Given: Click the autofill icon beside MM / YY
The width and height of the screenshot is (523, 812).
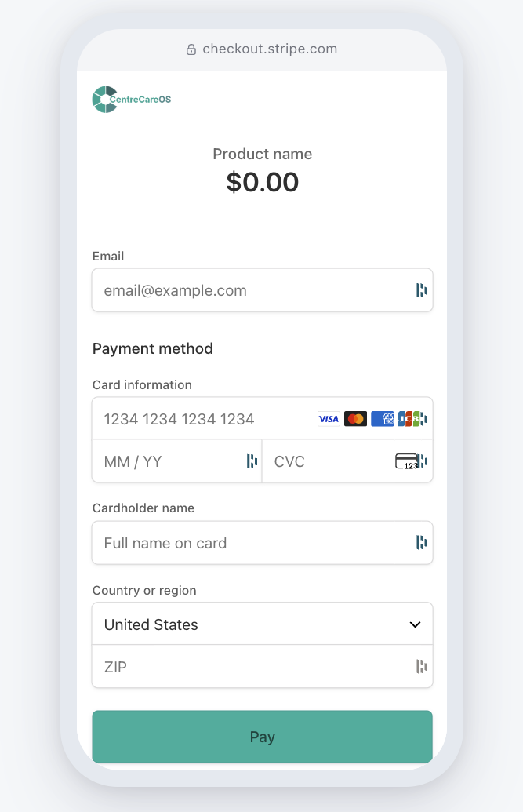Looking at the screenshot, I should click(252, 461).
